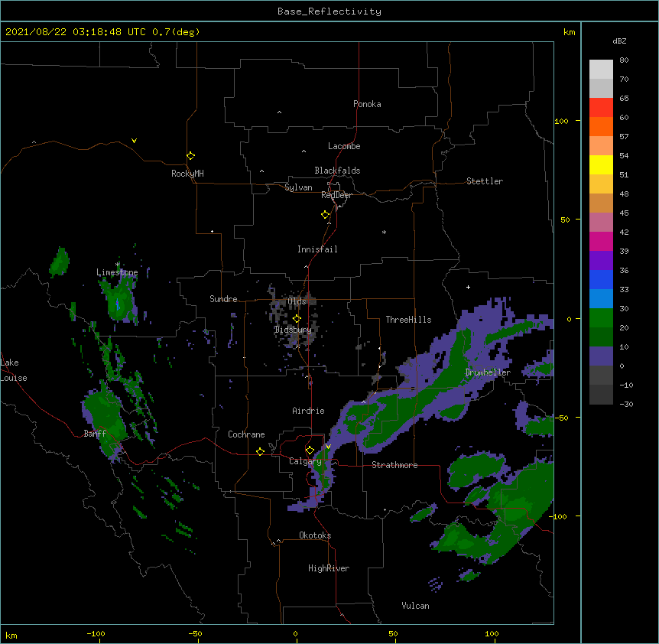Select the 51 dBZ yellow color swatch
This screenshot has width=659, height=644.
click(x=601, y=164)
